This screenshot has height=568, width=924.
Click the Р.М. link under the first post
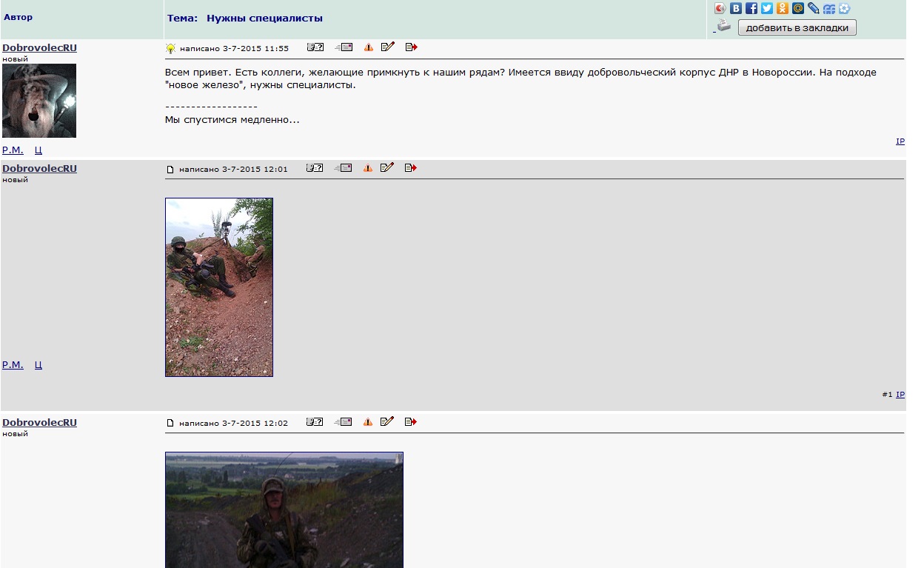pos(13,150)
